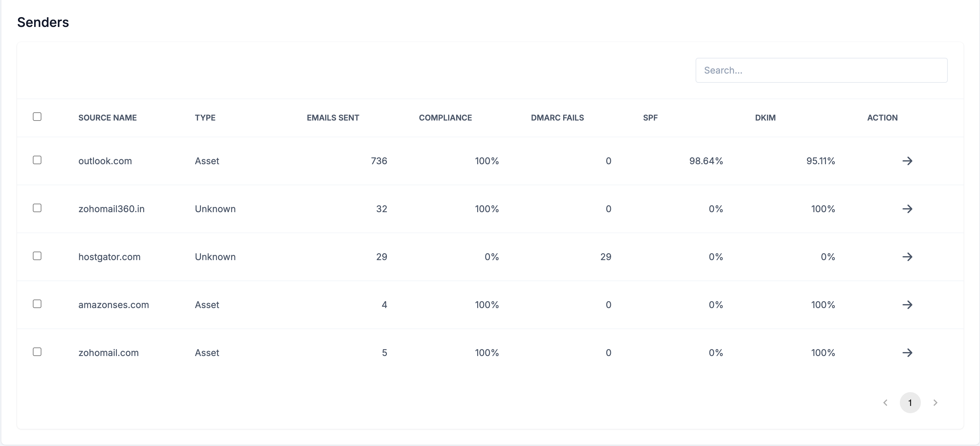This screenshot has width=980, height=446.
Task: Click the DMARC Fails column header
Action: coord(557,118)
